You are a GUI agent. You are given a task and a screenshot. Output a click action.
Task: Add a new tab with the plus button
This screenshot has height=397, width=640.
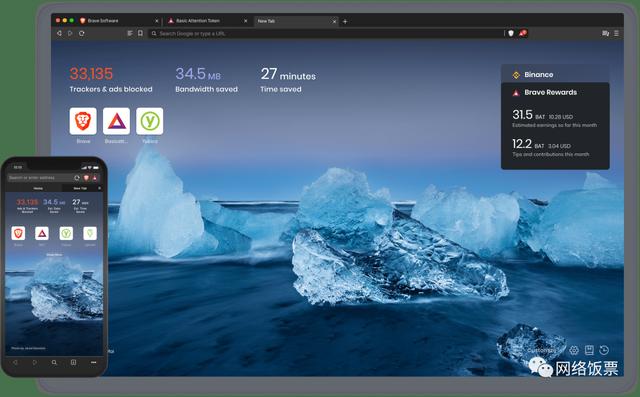coord(345,21)
